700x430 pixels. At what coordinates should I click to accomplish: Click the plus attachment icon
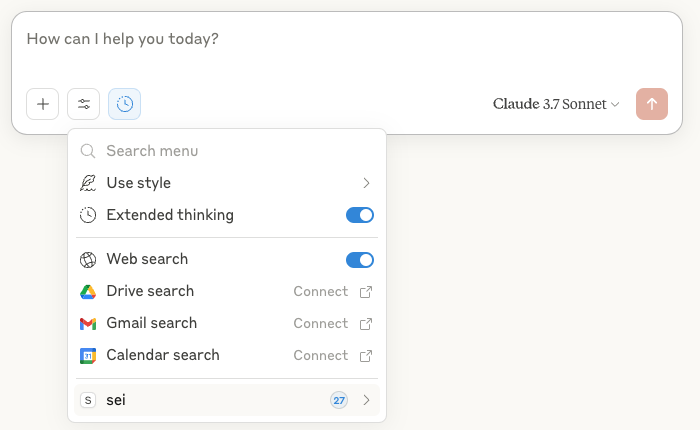(43, 104)
